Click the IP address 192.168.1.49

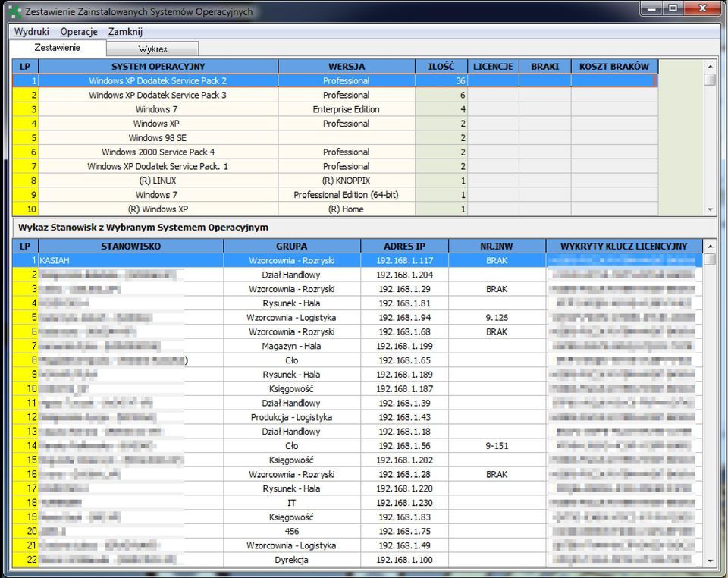(404, 545)
